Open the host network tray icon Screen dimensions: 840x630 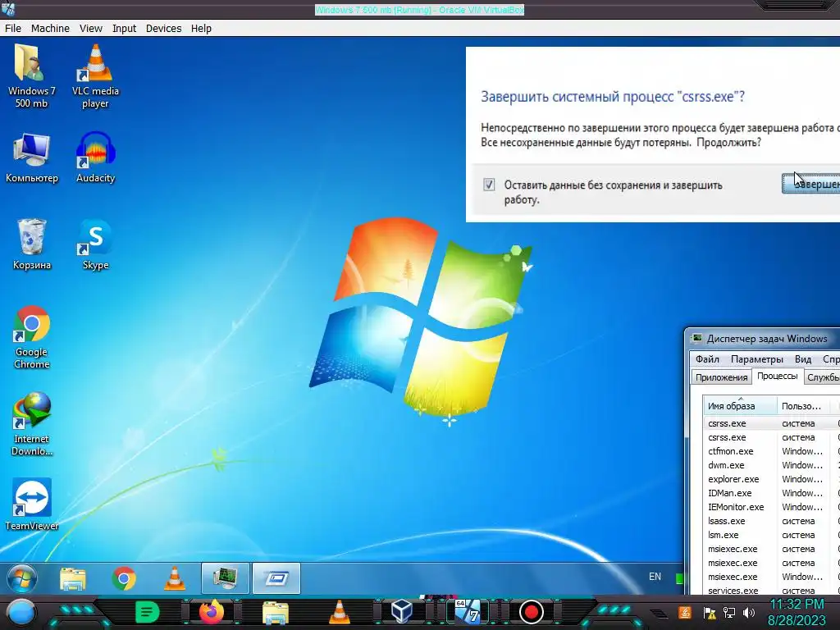pos(729,613)
